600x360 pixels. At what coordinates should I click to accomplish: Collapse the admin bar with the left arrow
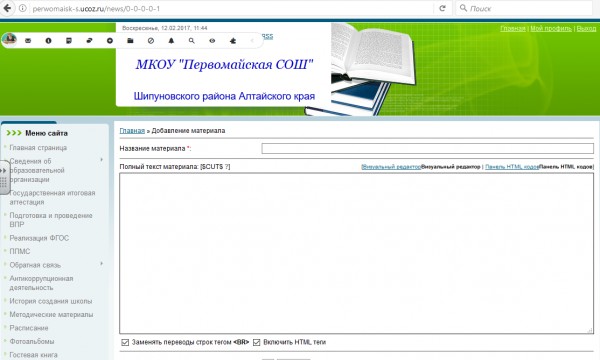[x=252, y=41]
